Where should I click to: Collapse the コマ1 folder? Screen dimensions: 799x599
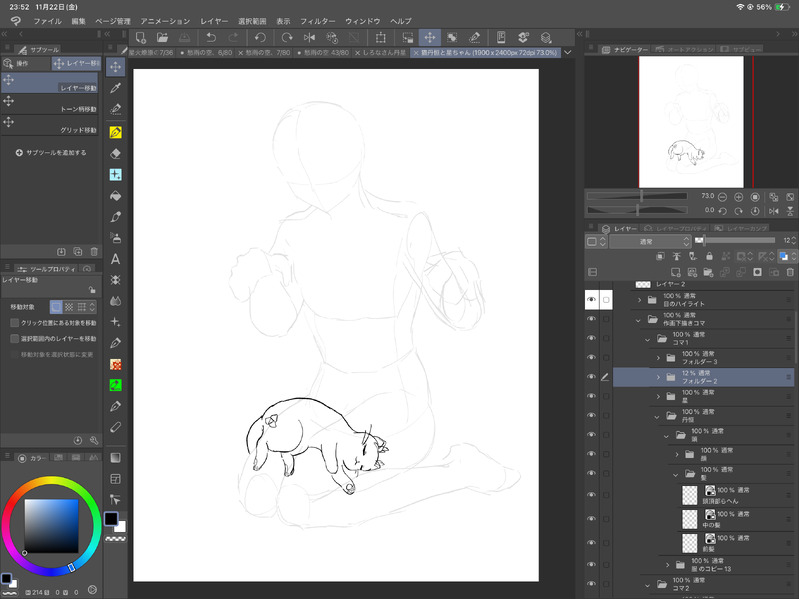coord(647,339)
